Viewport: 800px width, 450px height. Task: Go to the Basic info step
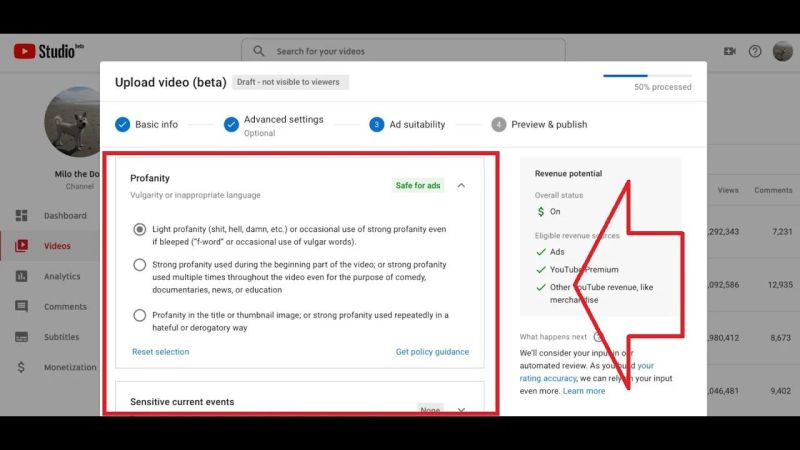tap(146, 124)
